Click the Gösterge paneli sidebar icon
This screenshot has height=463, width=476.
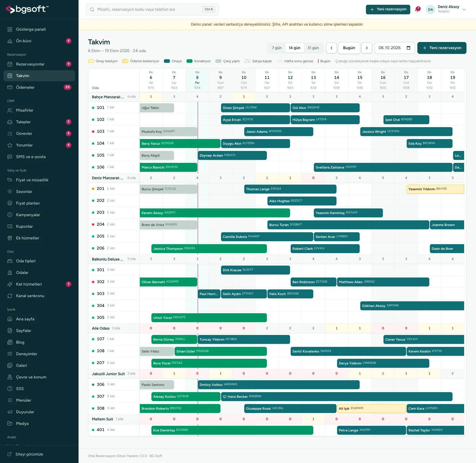click(10, 29)
